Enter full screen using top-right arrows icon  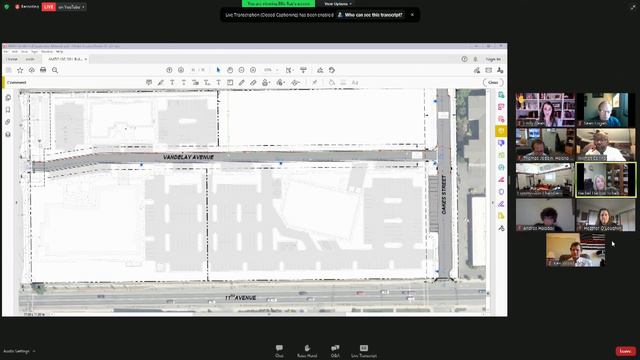pos(633,6)
